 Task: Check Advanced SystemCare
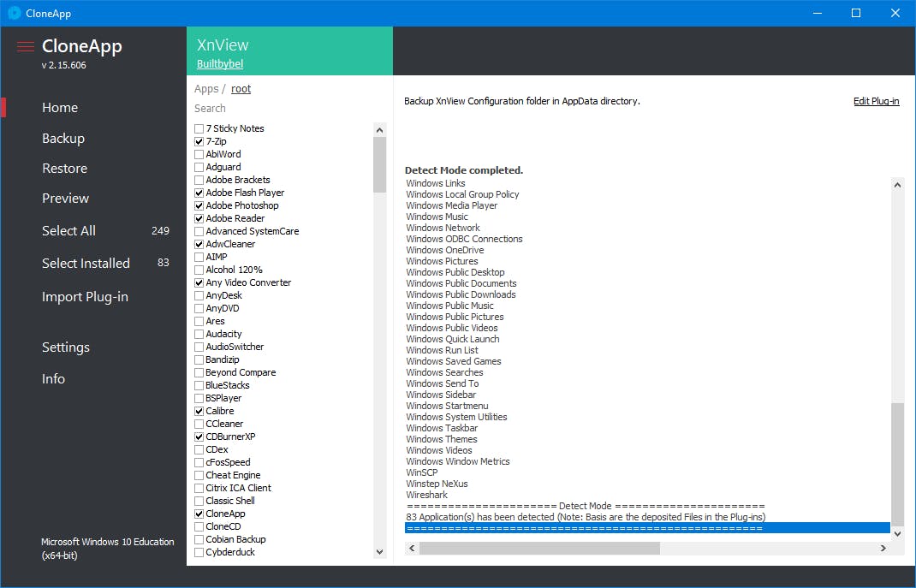(199, 231)
